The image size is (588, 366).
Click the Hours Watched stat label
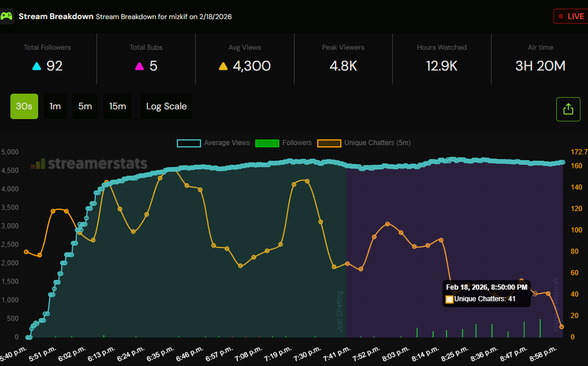point(442,47)
